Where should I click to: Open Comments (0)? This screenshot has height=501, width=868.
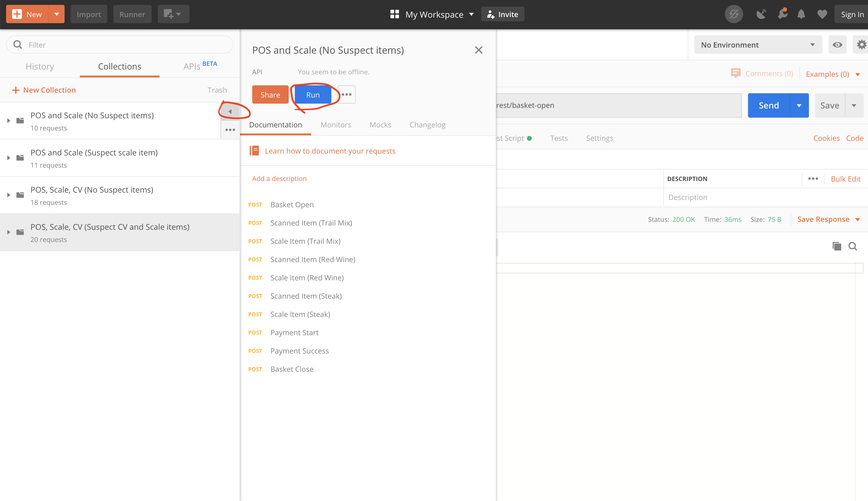762,73
